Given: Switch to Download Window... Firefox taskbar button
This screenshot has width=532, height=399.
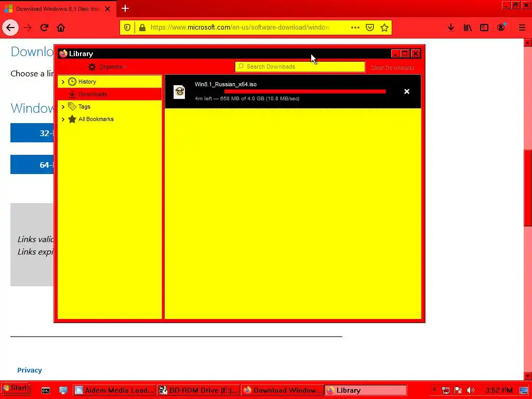Looking at the screenshot, I should [x=282, y=391].
